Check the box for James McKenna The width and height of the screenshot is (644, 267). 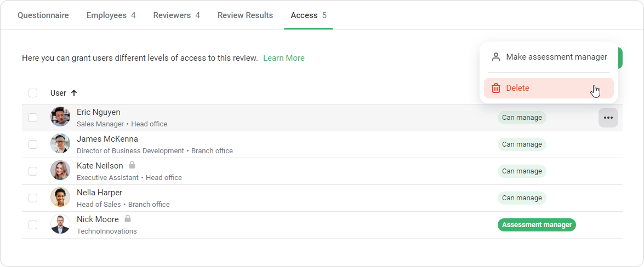33,144
